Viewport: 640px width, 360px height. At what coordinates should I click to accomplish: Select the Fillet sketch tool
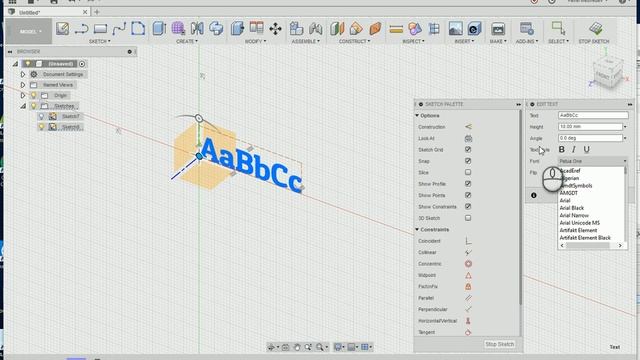click(138, 29)
